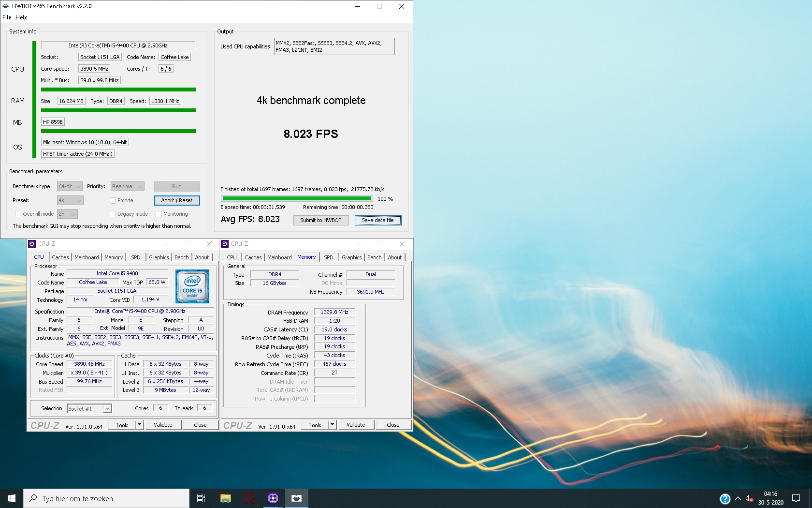
Task: Click the Windows search box
Action: (106, 498)
